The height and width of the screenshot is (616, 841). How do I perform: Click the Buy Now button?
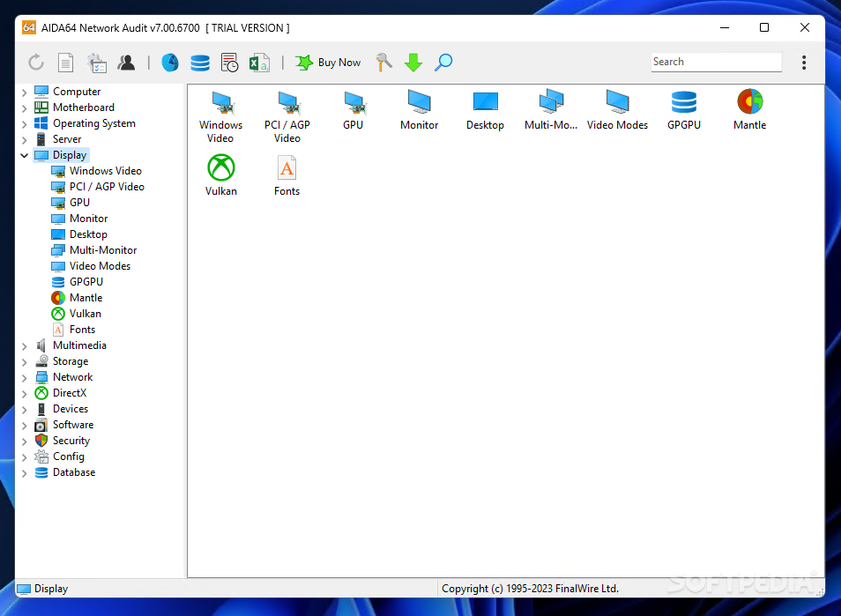pos(328,63)
